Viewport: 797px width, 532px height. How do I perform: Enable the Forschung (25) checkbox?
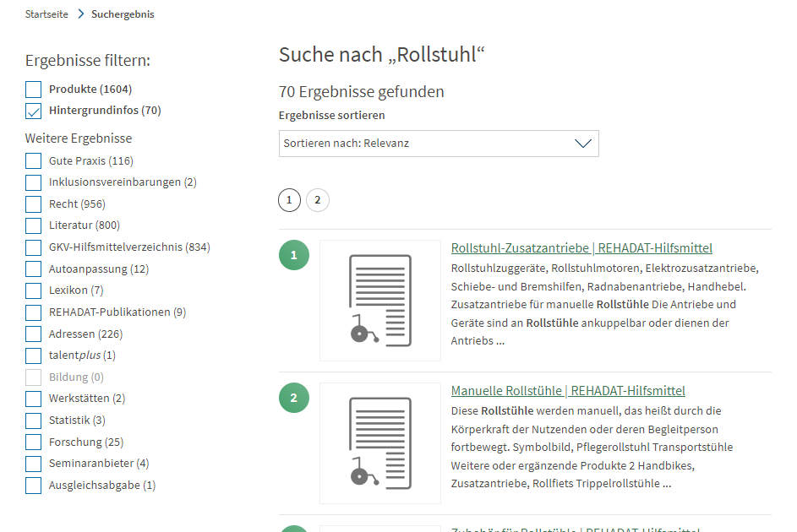34,442
